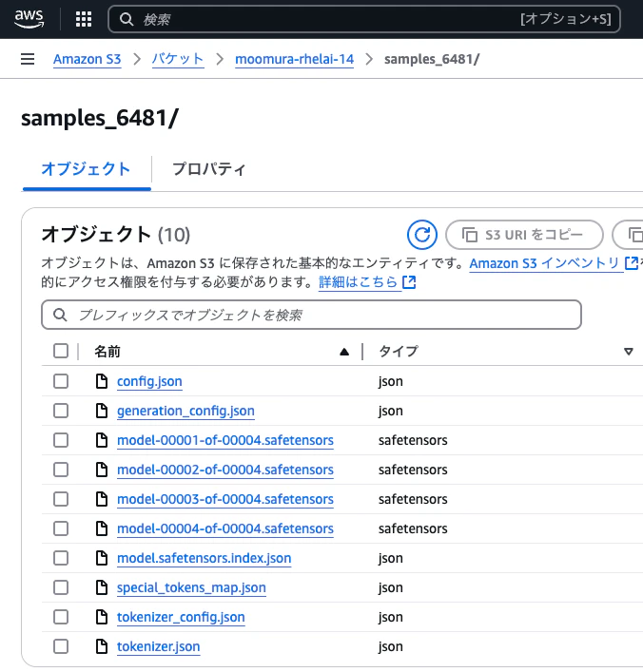The image size is (643, 672).
Task: Tick the checkbox for model-00002-of-00004.safetensors
Action: (x=61, y=470)
